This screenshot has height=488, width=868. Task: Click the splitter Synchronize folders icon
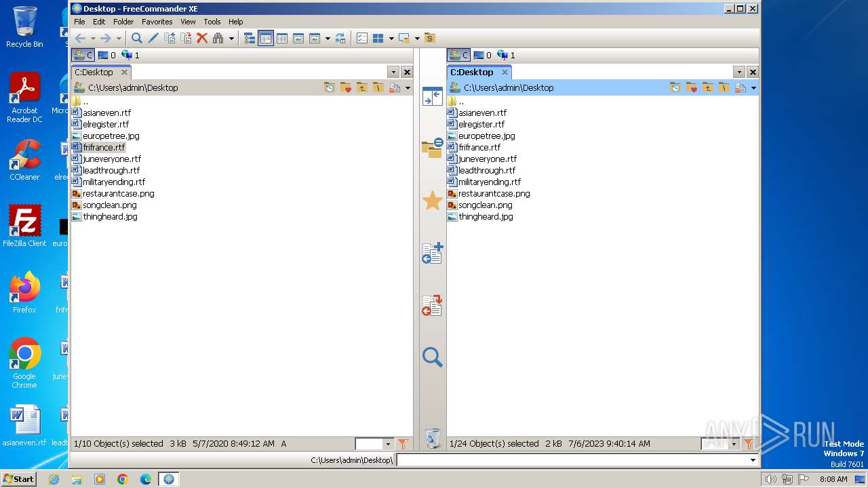pyautogui.click(x=432, y=148)
